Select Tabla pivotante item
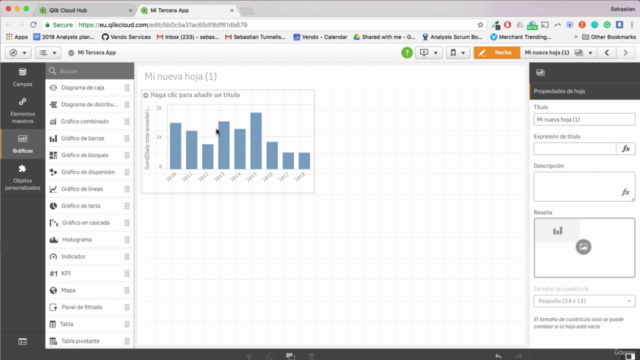 [89, 341]
